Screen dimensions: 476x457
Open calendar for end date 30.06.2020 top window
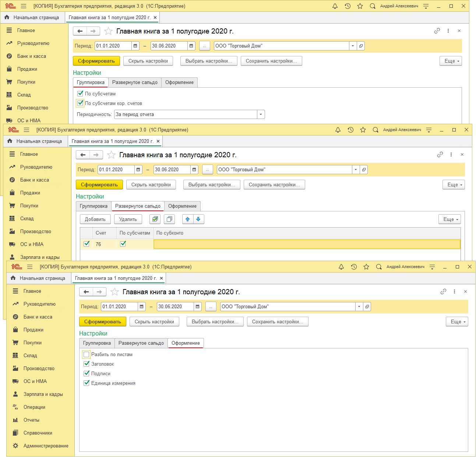click(x=191, y=46)
